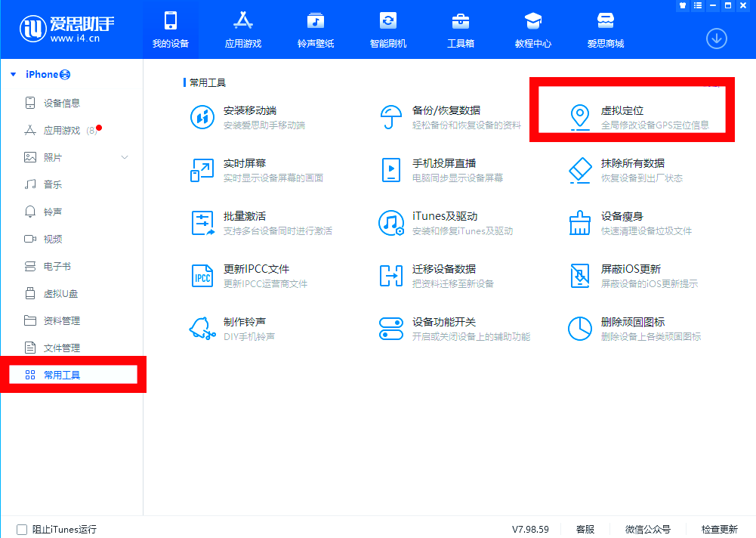The height and width of the screenshot is (538, 756).
Task: Go to the 智能刷机 flashing tab
Action: pyautogui.click(x=387, y=30)
